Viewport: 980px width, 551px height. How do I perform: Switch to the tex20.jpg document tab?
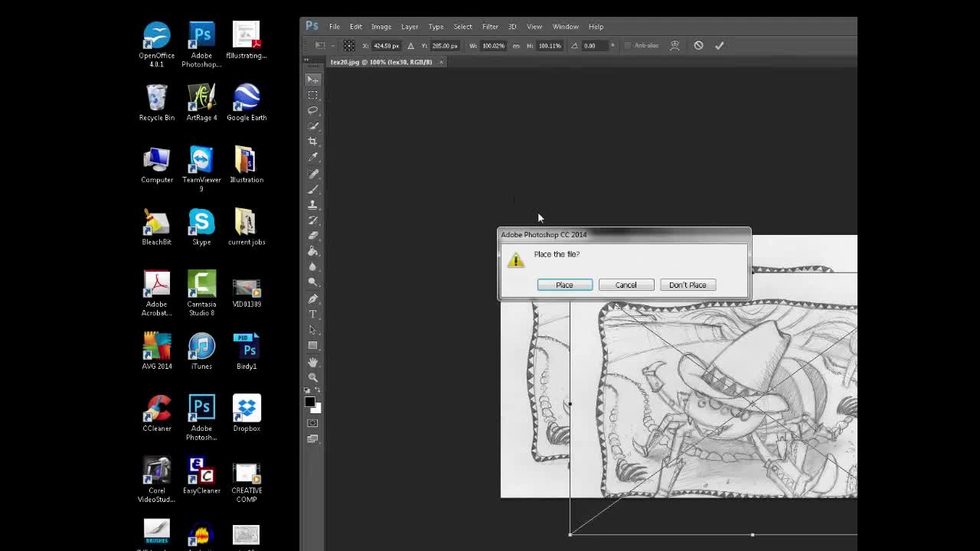pos(381,62)
